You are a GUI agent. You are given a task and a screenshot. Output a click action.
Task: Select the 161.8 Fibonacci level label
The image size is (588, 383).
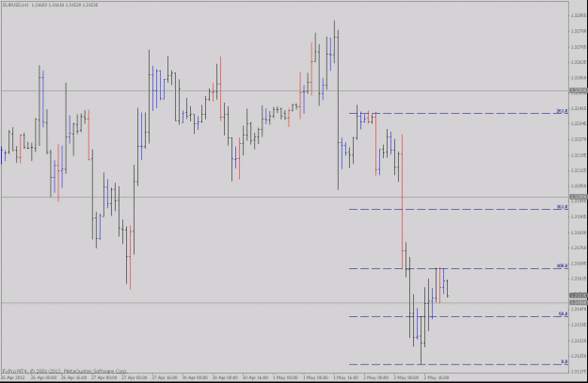click(562, 207)
